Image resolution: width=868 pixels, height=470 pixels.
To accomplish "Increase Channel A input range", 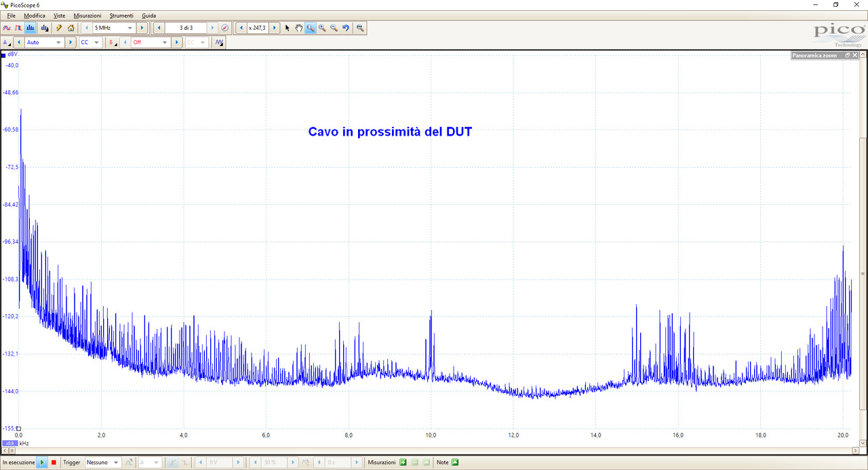I will 71,42.
